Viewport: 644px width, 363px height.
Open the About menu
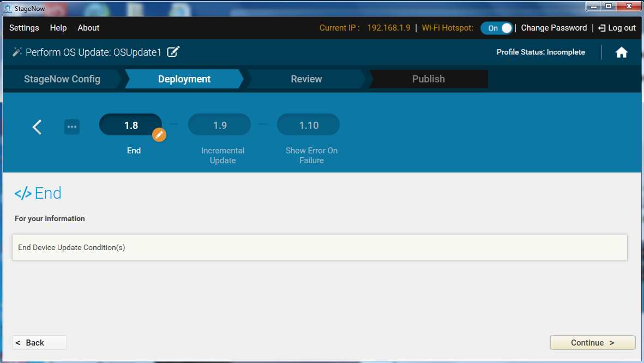click(88, 28)
